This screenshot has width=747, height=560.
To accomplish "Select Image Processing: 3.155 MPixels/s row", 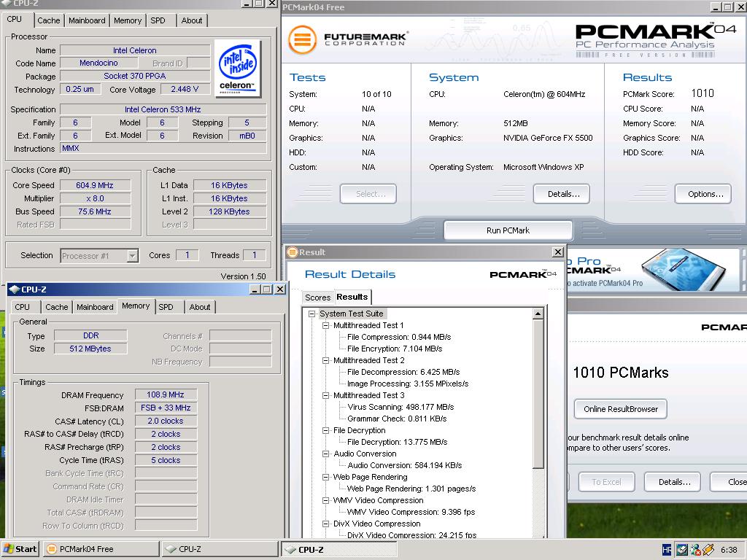I will pyautogui.click(x=408, y=384).
